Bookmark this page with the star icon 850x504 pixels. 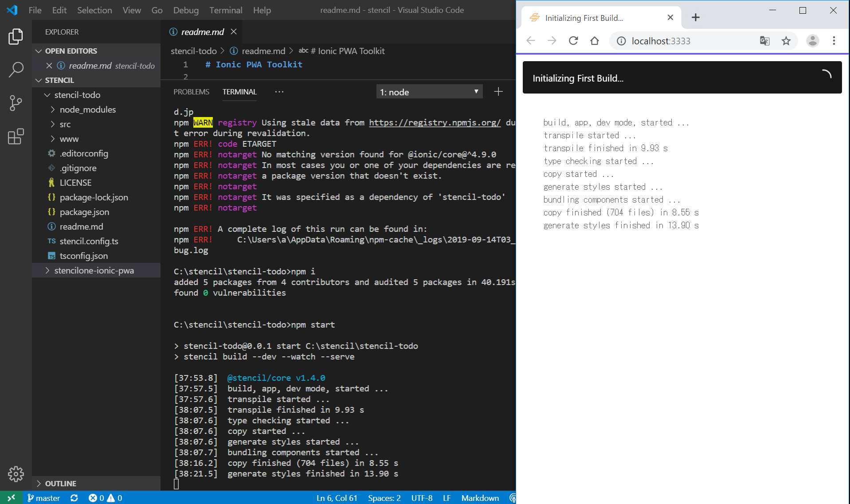786,41
